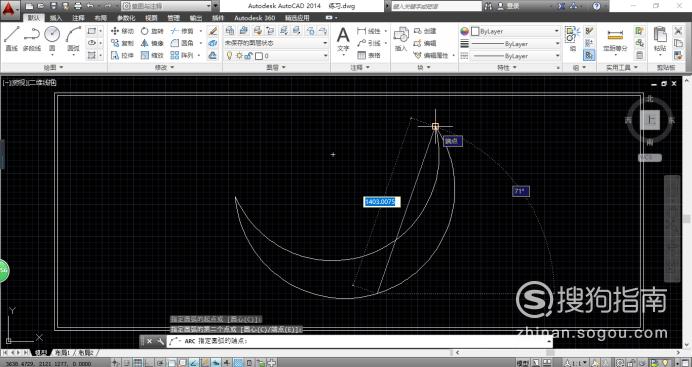Switch to the Layout1 (布局1) tab
Viewport: 692px width, 367px height.
(x=62, y=352)
